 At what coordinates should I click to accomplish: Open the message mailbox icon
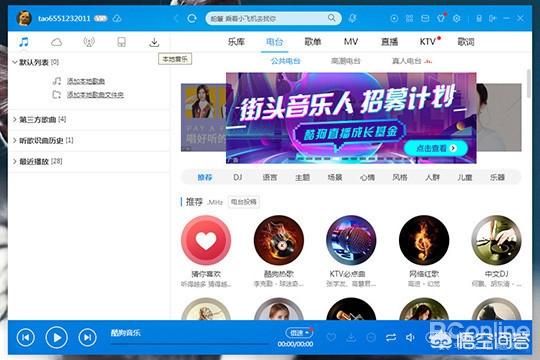[x=425, y=18]
